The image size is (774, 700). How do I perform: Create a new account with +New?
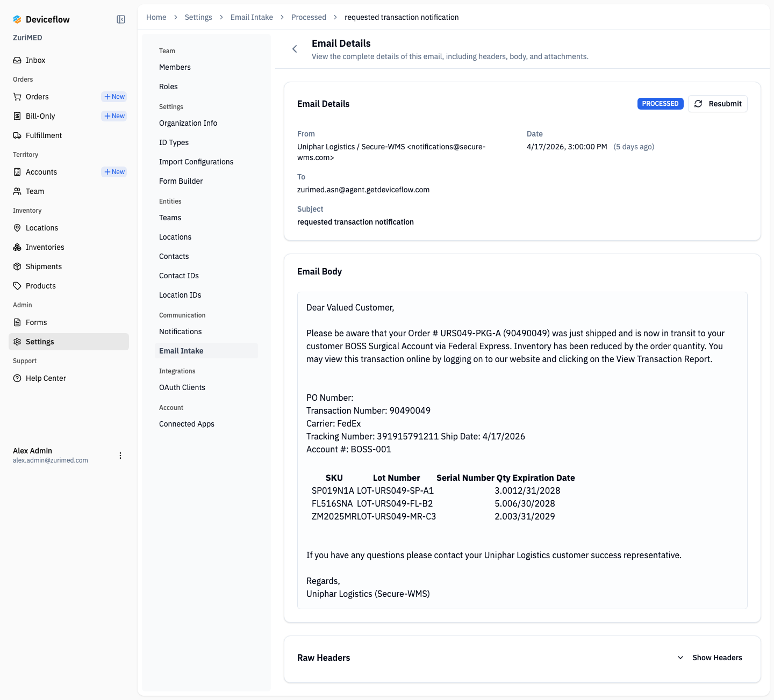coord(114,172)
